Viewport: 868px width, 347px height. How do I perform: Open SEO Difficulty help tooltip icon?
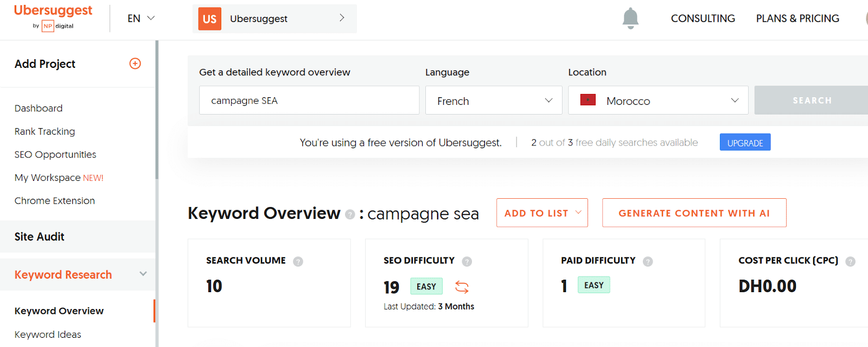click(x=467, y=261)
